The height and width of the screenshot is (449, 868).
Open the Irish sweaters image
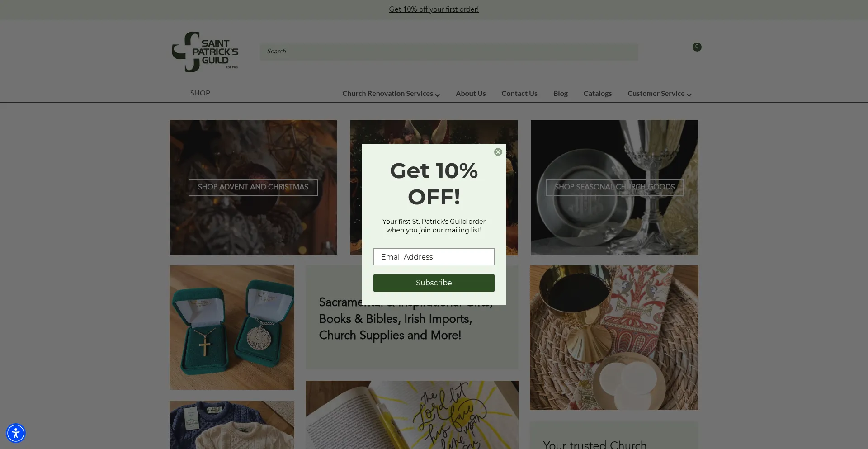point(232,425)
